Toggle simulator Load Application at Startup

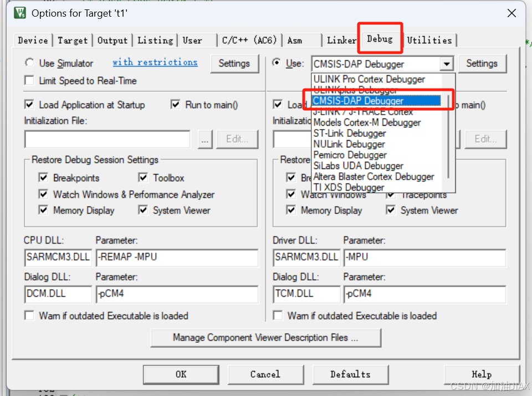[x=29, y=105]
